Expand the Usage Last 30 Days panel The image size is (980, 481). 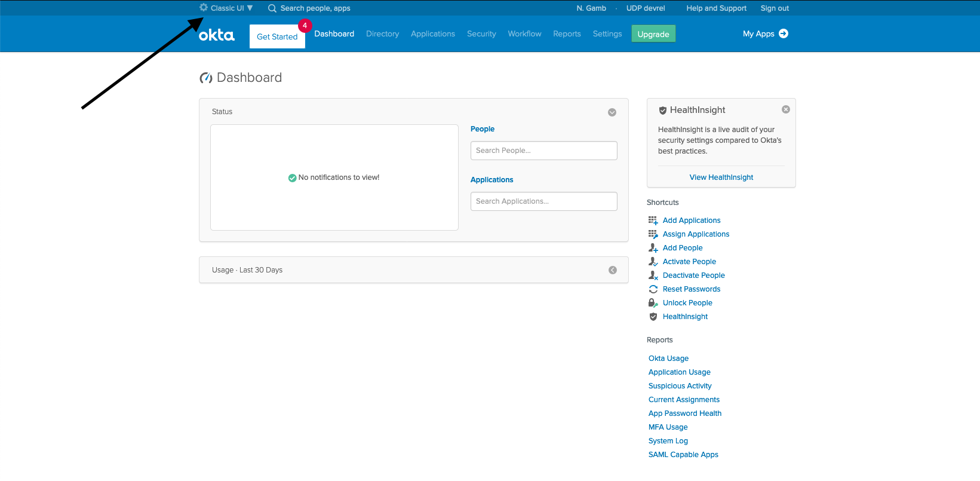coord(612,270)
